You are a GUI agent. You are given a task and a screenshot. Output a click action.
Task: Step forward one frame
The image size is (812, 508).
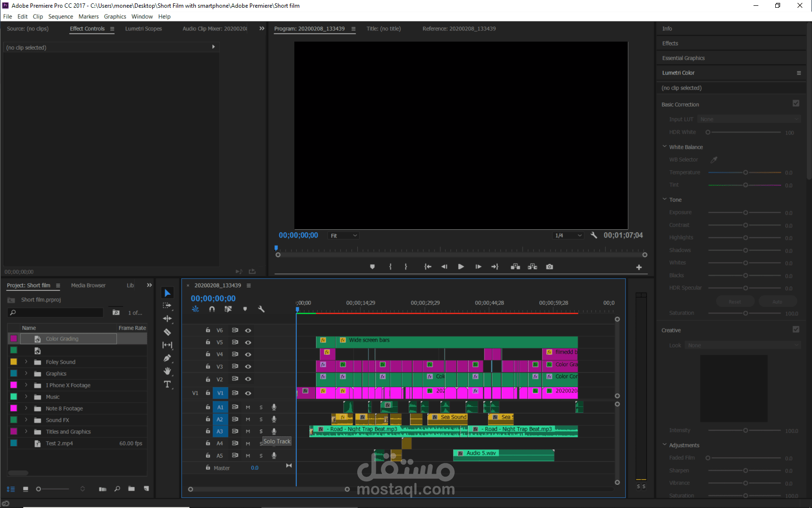click(478, 267)
